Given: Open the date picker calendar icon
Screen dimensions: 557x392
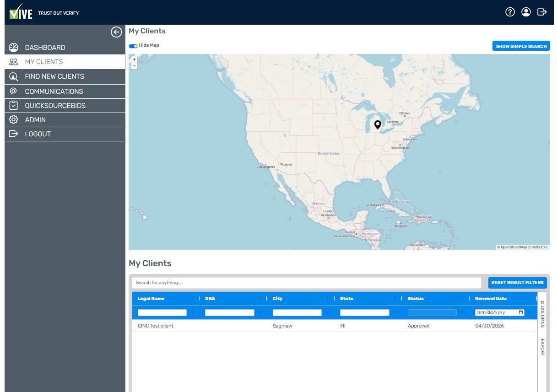Looking at the screenshot, I should pyautogui.click(x=521, y=313).
